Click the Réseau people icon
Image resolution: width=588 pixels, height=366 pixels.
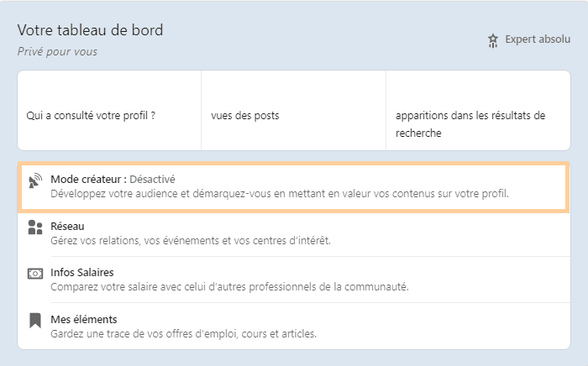pyautogui.click(x=35, y=227)
